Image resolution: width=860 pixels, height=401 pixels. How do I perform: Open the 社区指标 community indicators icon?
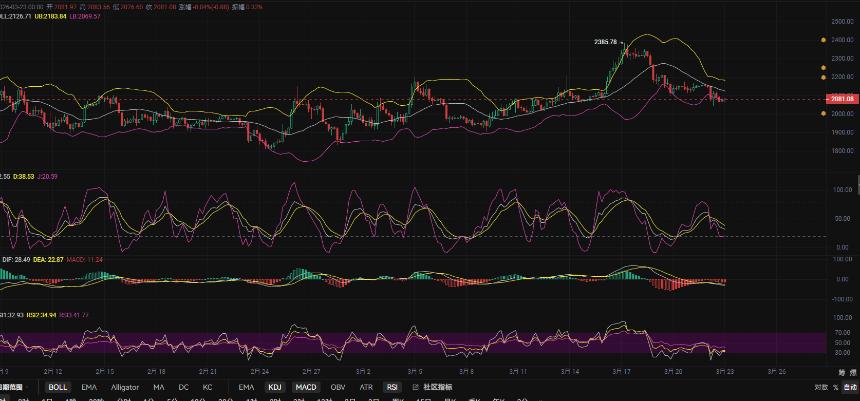[415, 387]
